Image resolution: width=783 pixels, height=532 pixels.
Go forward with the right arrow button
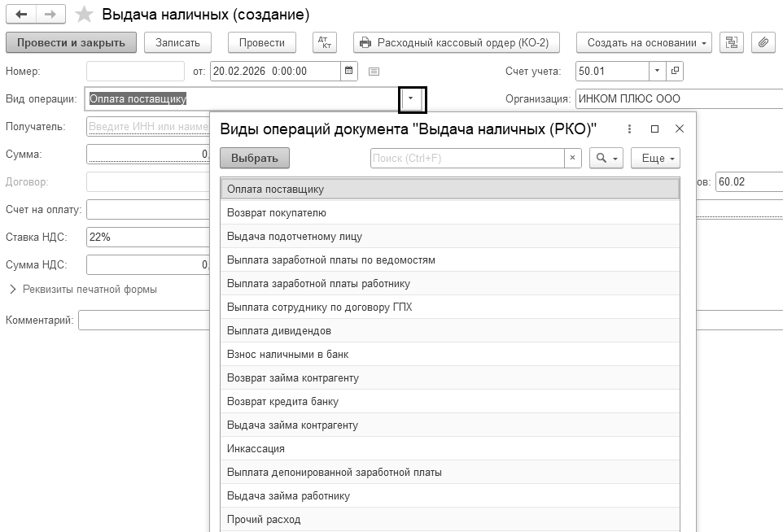50,15
